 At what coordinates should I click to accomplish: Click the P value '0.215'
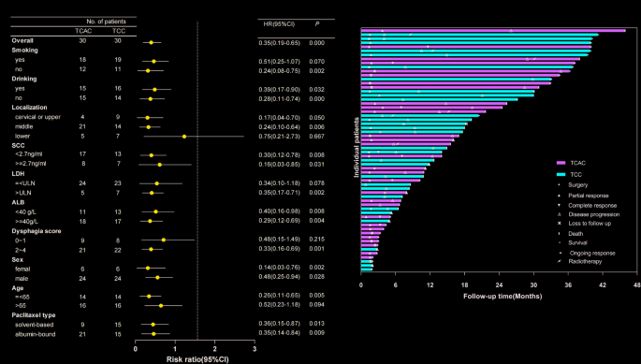[317, 240]
